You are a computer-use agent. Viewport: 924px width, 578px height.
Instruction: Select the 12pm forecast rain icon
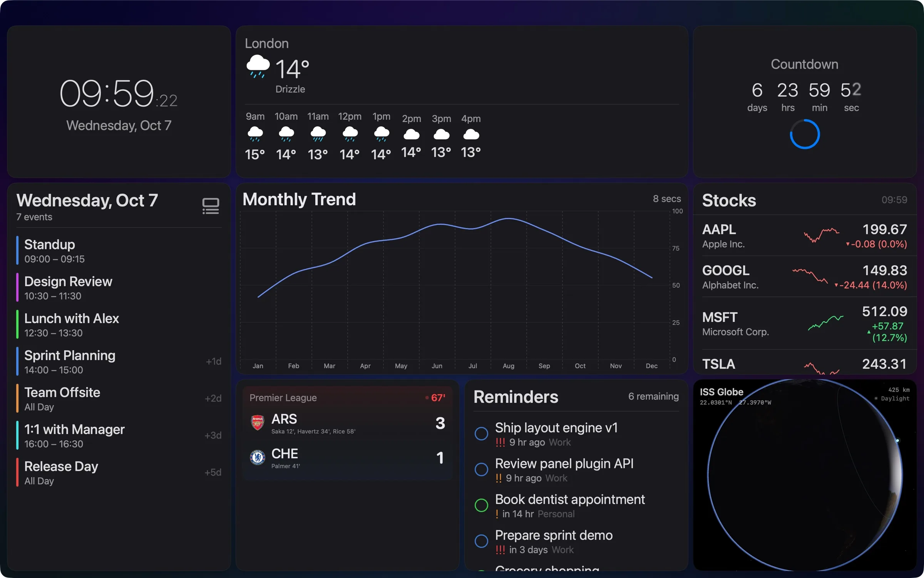tap(350, 134)
